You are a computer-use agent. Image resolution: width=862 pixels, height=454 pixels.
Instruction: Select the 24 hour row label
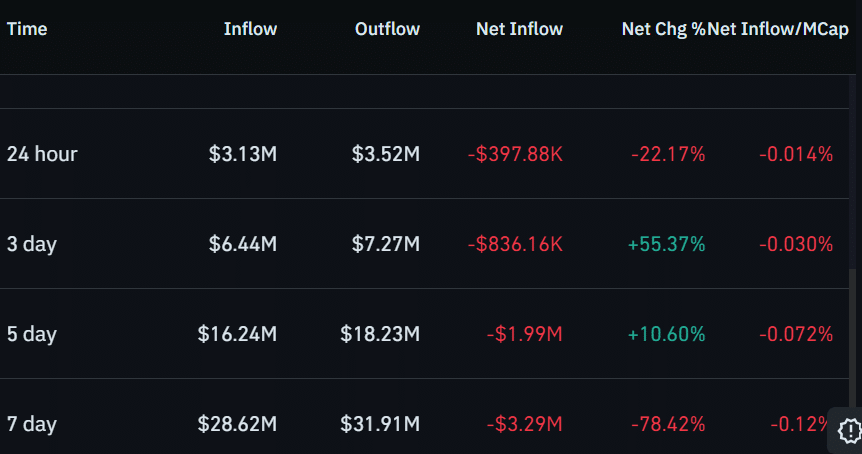click(42, 154)
